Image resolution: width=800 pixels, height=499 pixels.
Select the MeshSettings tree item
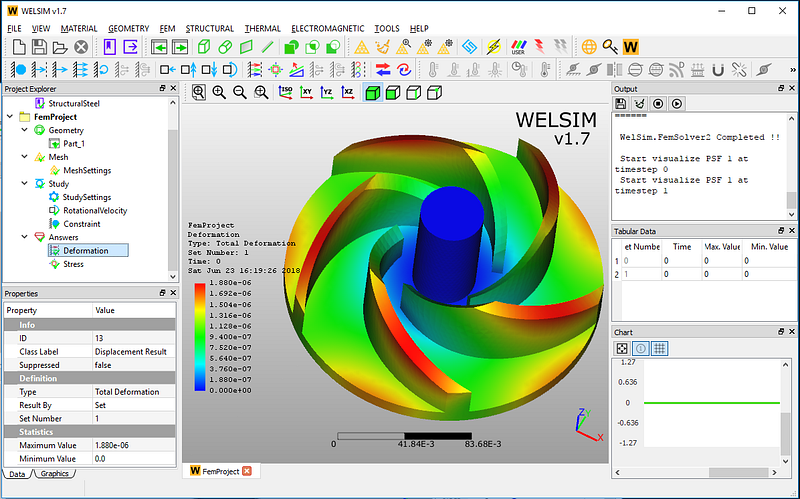(87, 170)
